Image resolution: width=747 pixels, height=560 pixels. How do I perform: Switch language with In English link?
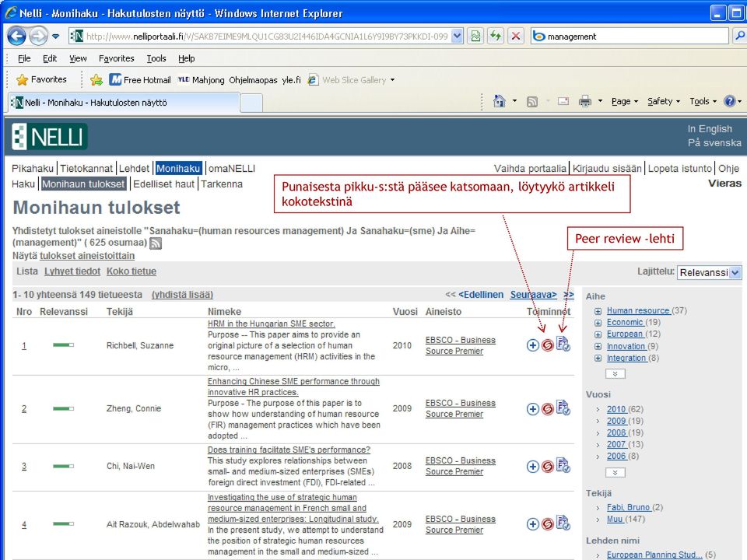pos(710,129)
